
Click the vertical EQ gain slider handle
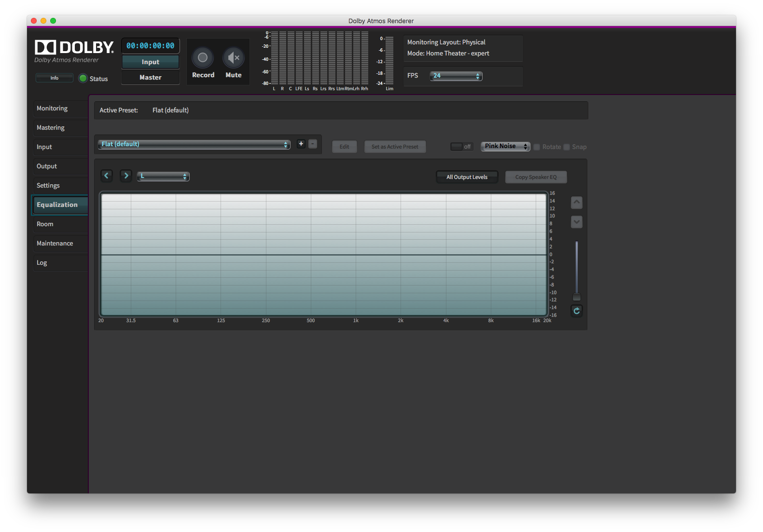click(577, 297)
